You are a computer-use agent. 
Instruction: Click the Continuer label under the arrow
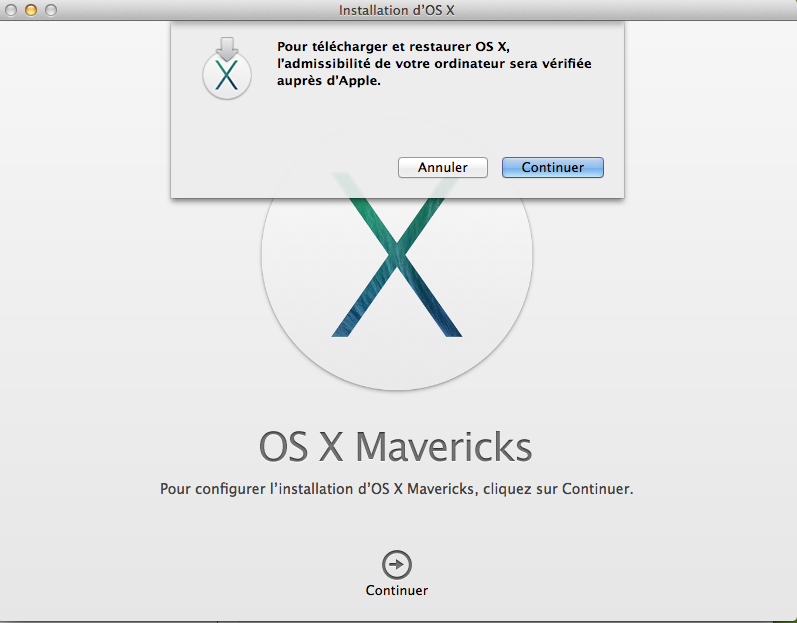tap(396, 590)
